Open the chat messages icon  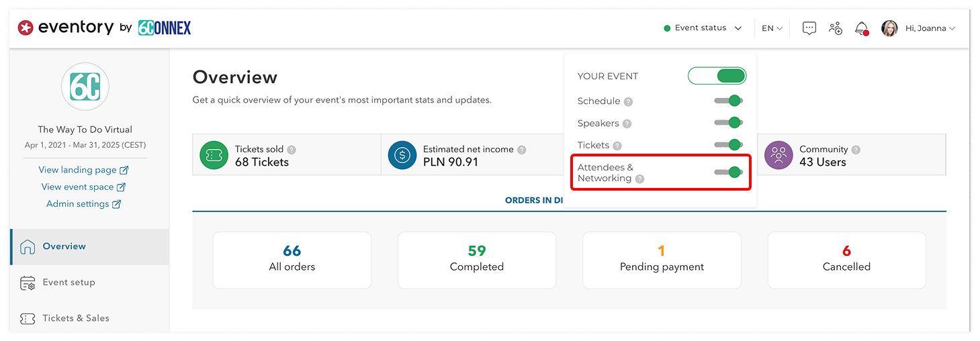point(809,28)
